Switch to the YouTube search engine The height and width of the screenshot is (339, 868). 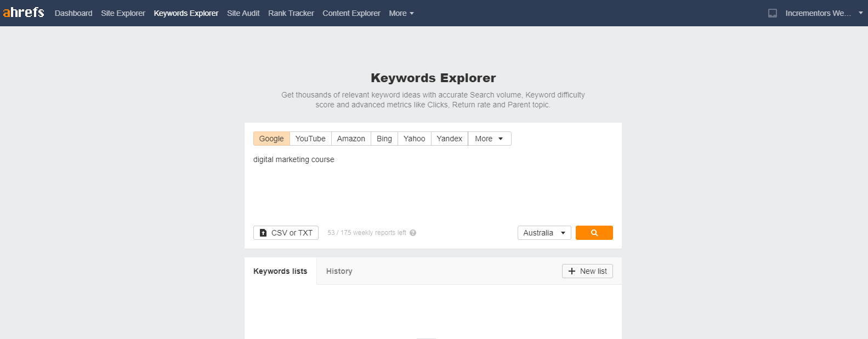[310, 139]
